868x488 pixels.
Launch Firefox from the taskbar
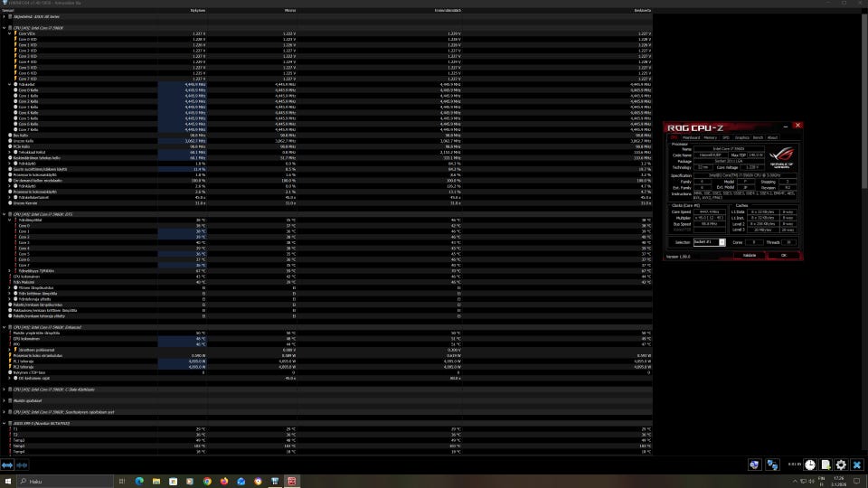point(224,482)
